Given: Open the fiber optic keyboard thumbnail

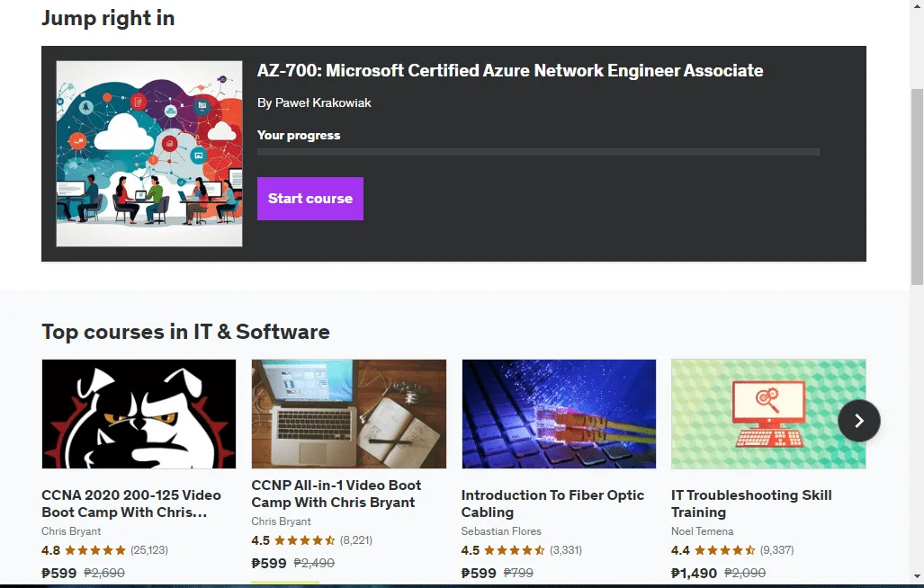Looking at the screenshot, I should [x=559, y=414].
